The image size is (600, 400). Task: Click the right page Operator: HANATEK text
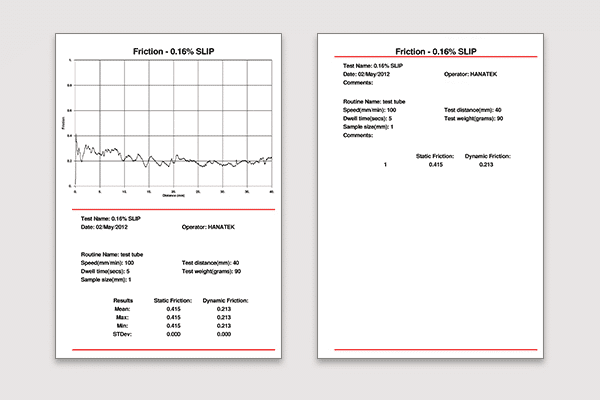473,73
